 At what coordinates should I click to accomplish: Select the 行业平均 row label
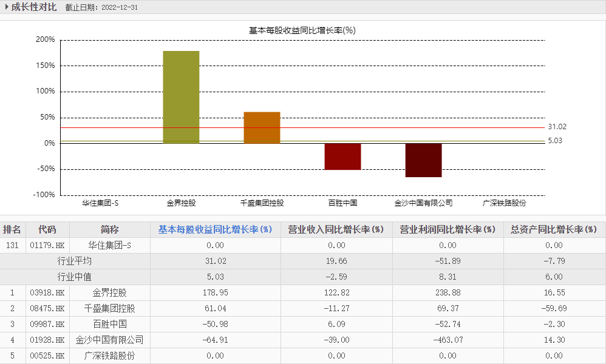(75, 261)
